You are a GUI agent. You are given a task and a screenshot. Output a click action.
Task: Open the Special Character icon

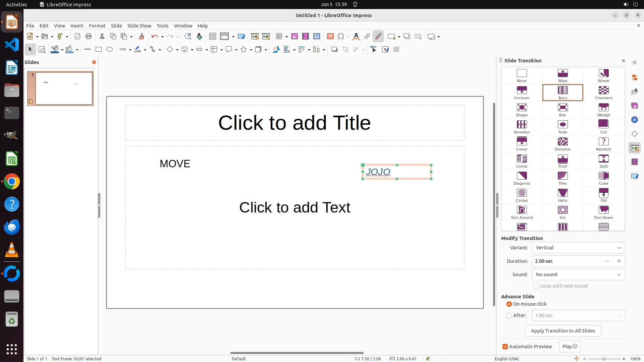341,37
